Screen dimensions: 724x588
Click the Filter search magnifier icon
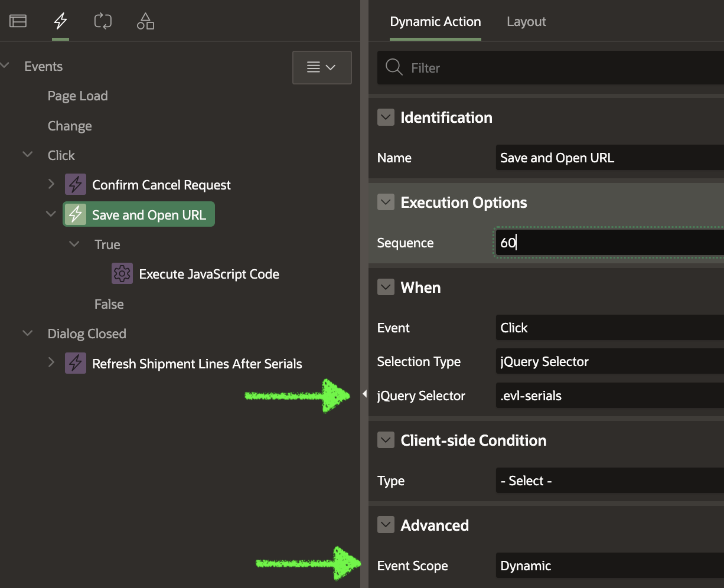point(394,67)
